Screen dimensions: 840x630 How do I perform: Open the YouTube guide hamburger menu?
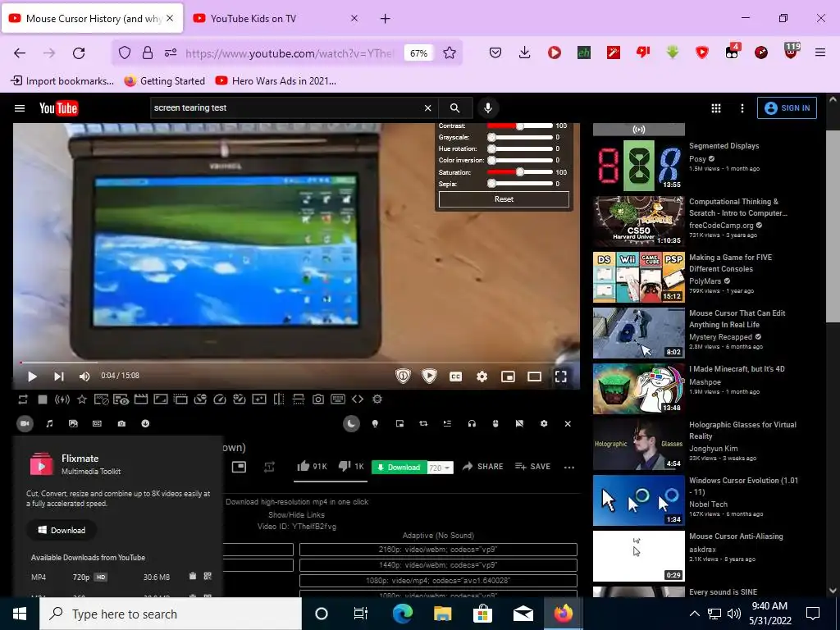(20, 108)
